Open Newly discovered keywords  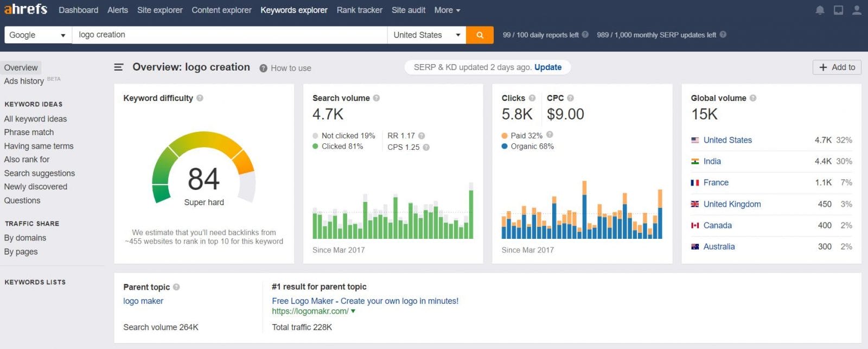tap(36, 187)
